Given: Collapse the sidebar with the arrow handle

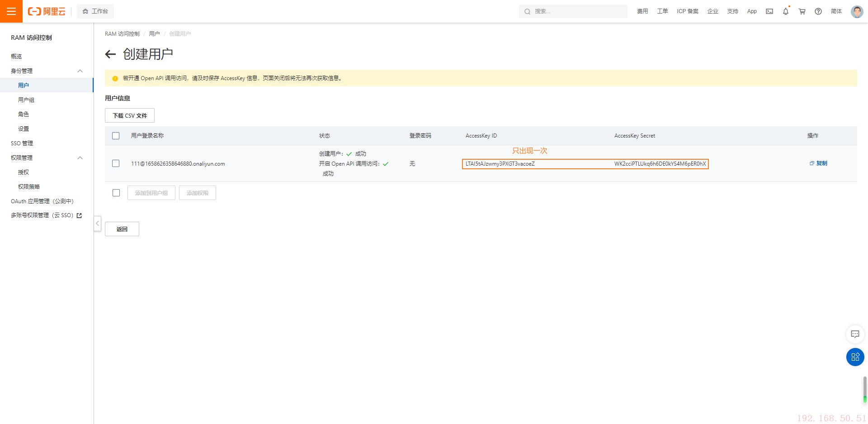Looking at the screenshot, I should point(97,224).
